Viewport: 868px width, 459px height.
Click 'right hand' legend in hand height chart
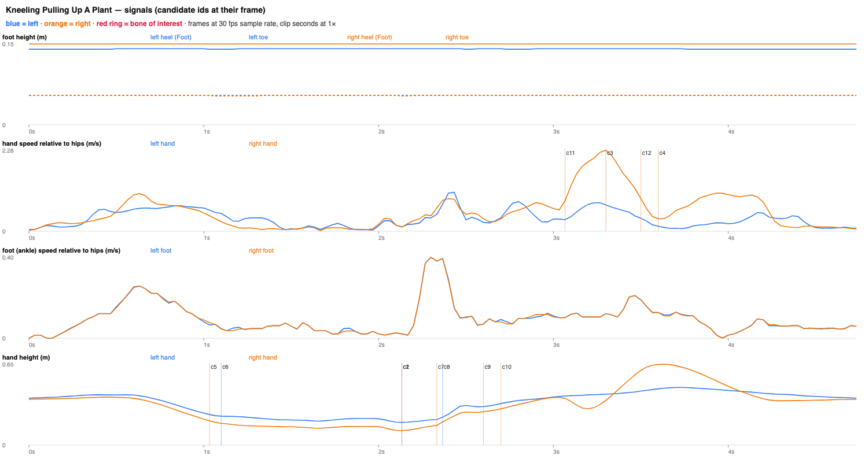pos(263,358)
